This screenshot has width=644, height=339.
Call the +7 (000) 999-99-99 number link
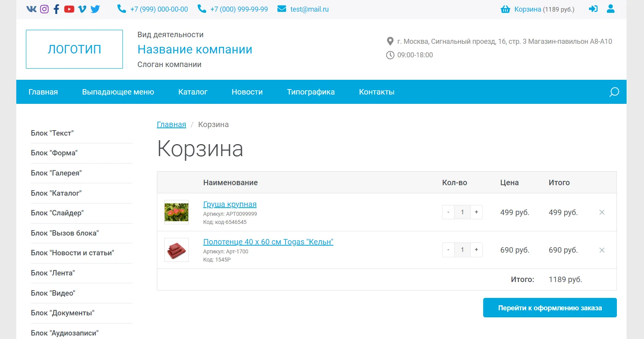pyautogui.click(x=239, y=9)
